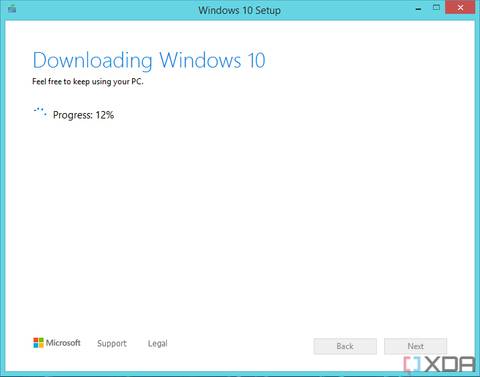The image size is (480, 377).
Task: Maximize the Windows 10 Setup window
Action: coord(436,7)
